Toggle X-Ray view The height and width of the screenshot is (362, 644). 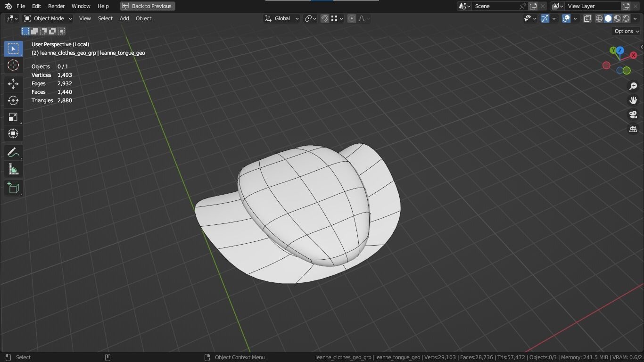587,18
